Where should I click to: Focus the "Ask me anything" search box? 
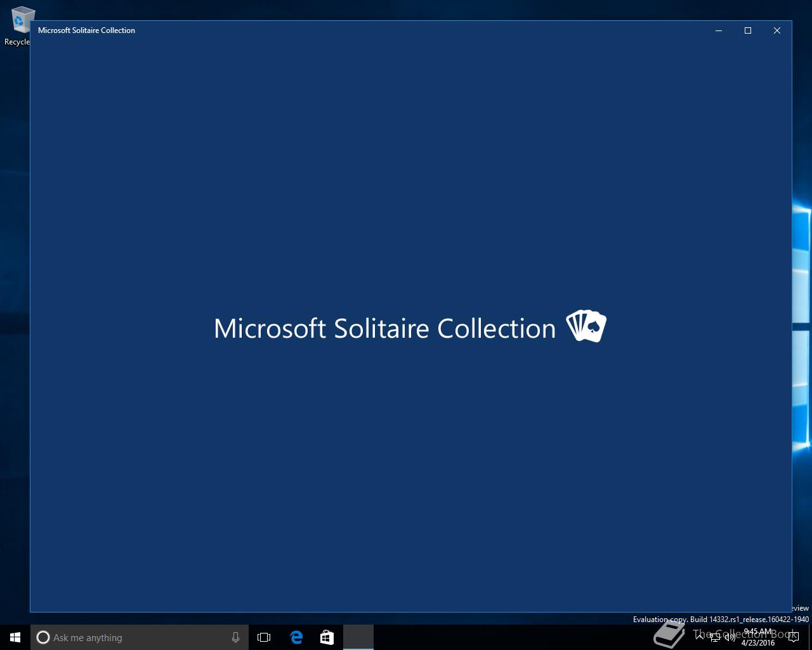pyautogui.click(x=140, y=637)
